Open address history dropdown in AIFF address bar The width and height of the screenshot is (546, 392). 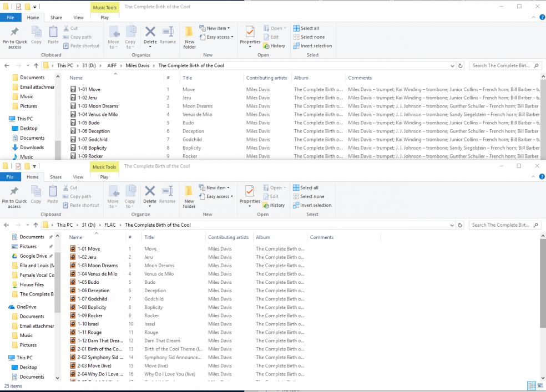click(x=452, y=65)
